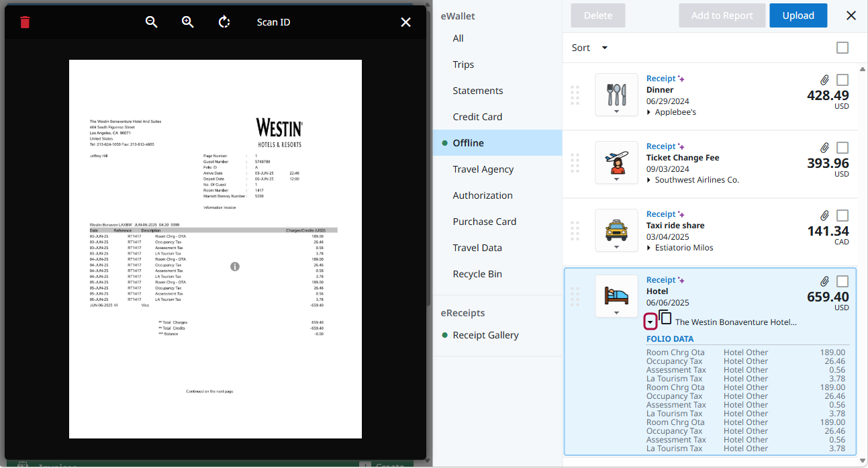868x468 pixels.
Task: Click the copy icon beside The Westin Bonaventure Hotel
Action: pos(665,319)
